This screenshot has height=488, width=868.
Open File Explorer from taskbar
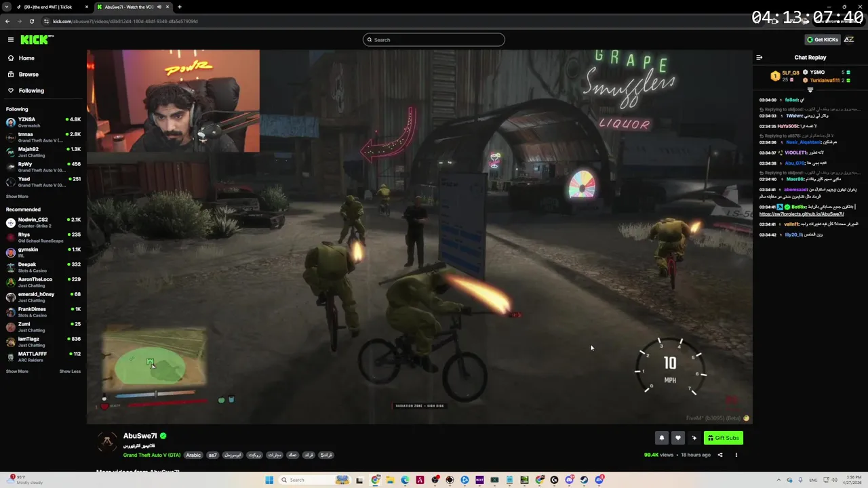(390, 480)
